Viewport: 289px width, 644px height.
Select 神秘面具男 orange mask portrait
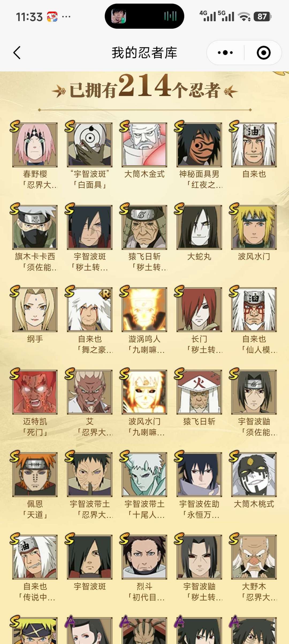click(x=199, y=145)
